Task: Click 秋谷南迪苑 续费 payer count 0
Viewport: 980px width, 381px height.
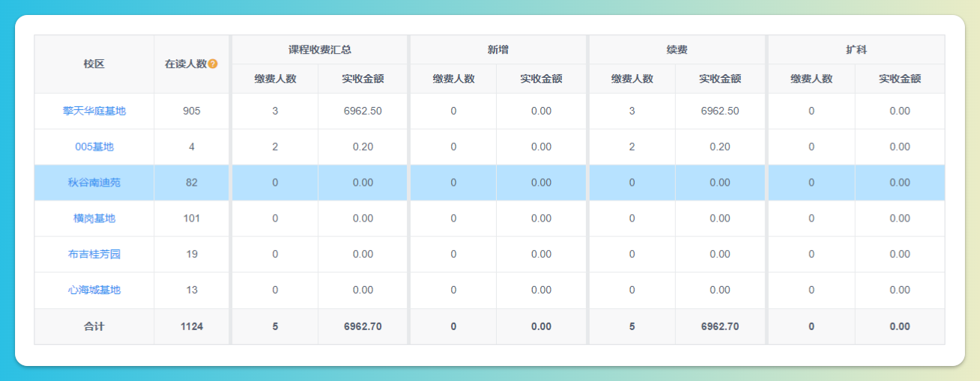Action: pos(632,183)
